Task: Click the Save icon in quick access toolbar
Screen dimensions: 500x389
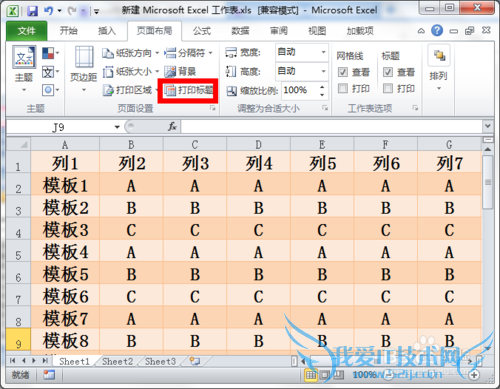Action: [32, 11]
